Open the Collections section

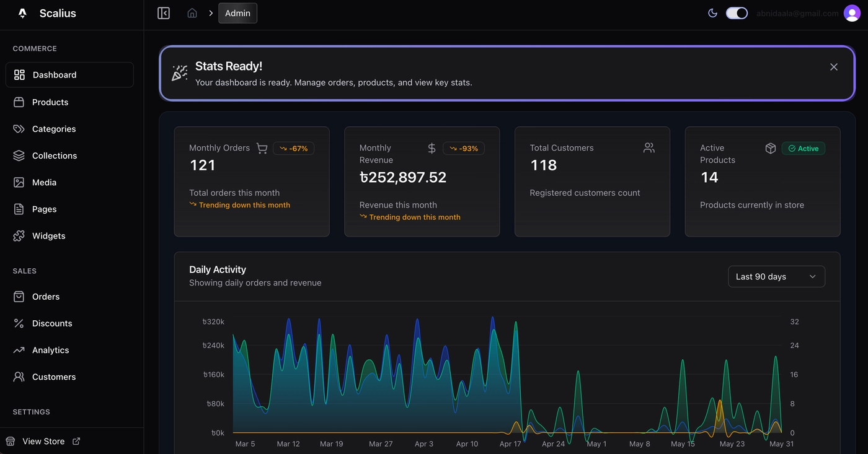(x=55, y=155)
